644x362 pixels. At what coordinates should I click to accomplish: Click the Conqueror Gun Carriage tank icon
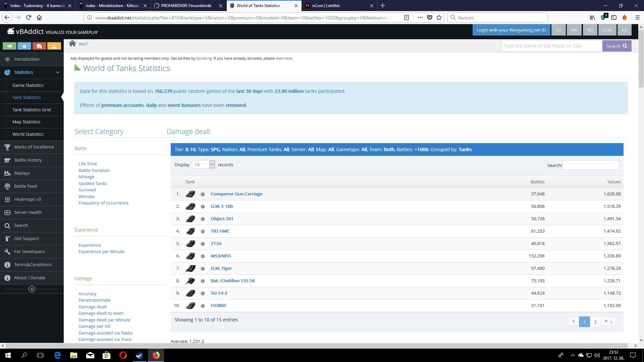click(x=190, y=194)
